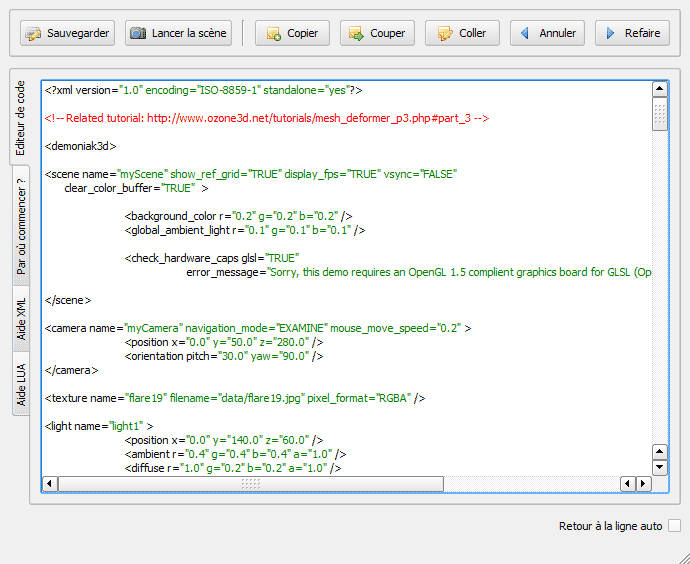Enable the Retour à la ligne auto checkbox
The height and width of the screenshot is (564, 690).
coord(674,525)
